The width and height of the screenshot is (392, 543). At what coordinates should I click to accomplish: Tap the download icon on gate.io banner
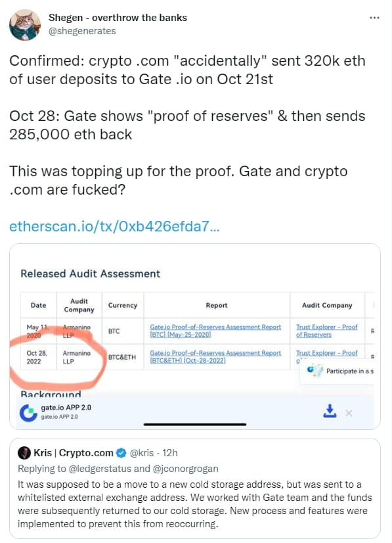pyautogui.click(x=330, y=411)
